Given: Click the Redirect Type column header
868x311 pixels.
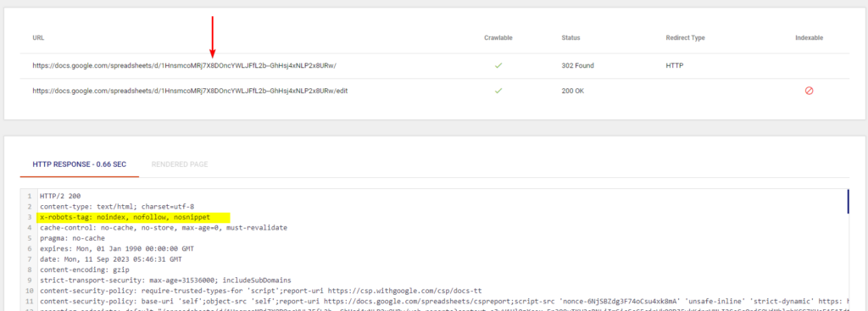Looking at the screenshot, I should [x=685, y=37].
